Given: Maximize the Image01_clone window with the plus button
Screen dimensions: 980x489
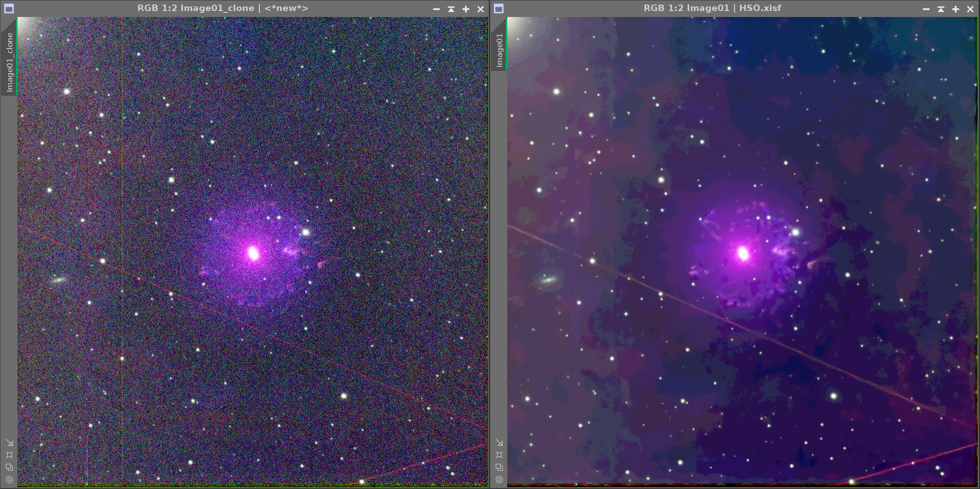Looking at the screenshot, I should click(466, 9).
